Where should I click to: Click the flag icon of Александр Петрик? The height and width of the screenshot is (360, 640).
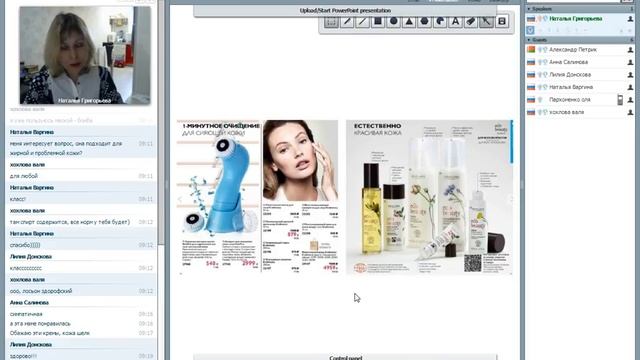531,49
